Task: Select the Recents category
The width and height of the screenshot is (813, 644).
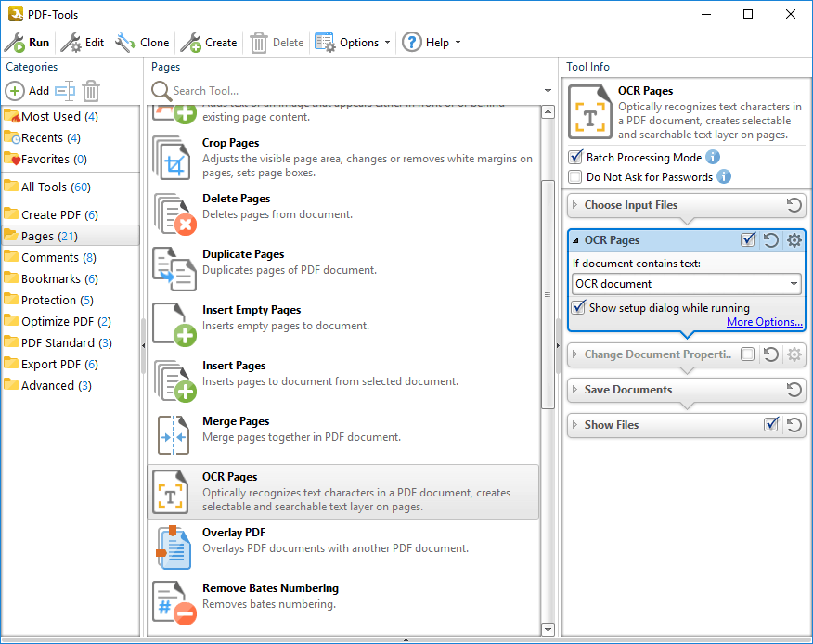Action: tap(70, 138)
